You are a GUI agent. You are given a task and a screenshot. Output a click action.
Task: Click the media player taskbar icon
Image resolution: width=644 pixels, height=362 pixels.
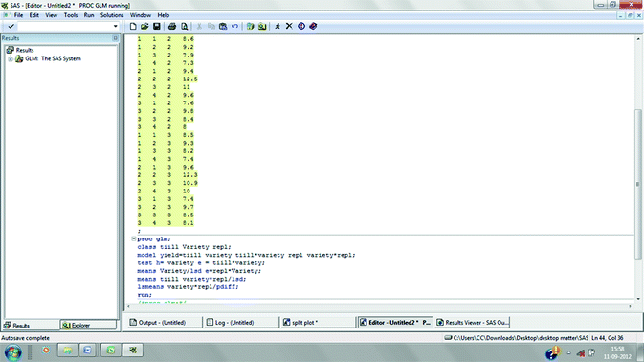46,351
